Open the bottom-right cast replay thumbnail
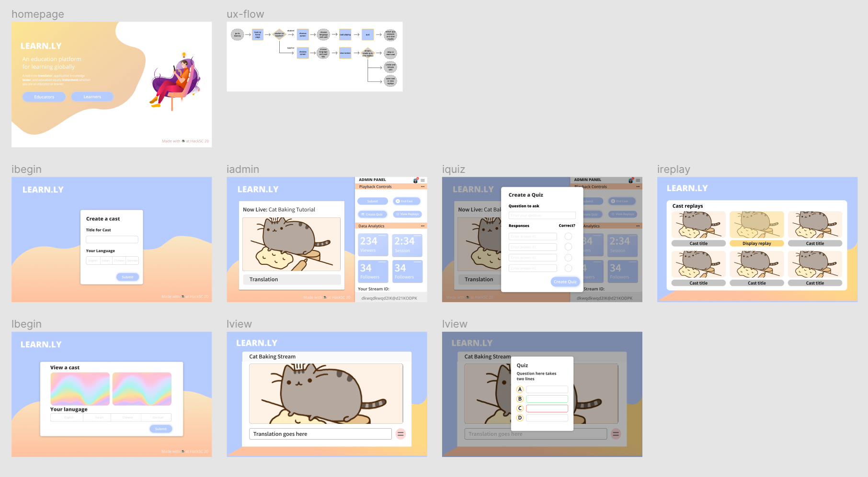This screenshot has height=477, width=868. coord(815,264)
